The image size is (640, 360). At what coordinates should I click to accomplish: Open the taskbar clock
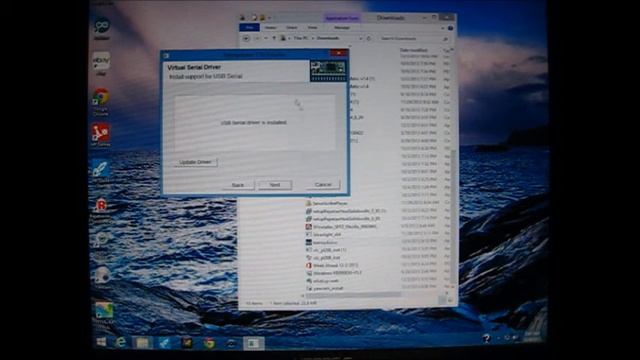(x=533, y=337)
